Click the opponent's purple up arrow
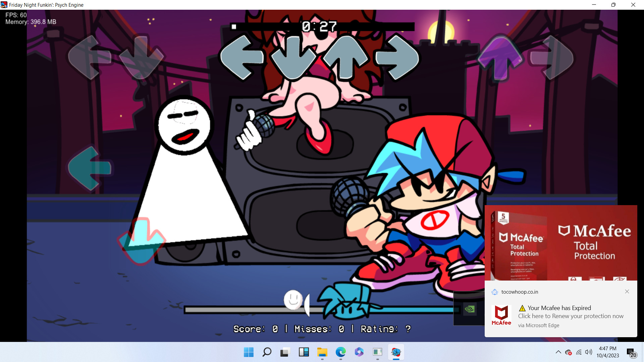Screen dimensions: 644x362 (500, 58)
